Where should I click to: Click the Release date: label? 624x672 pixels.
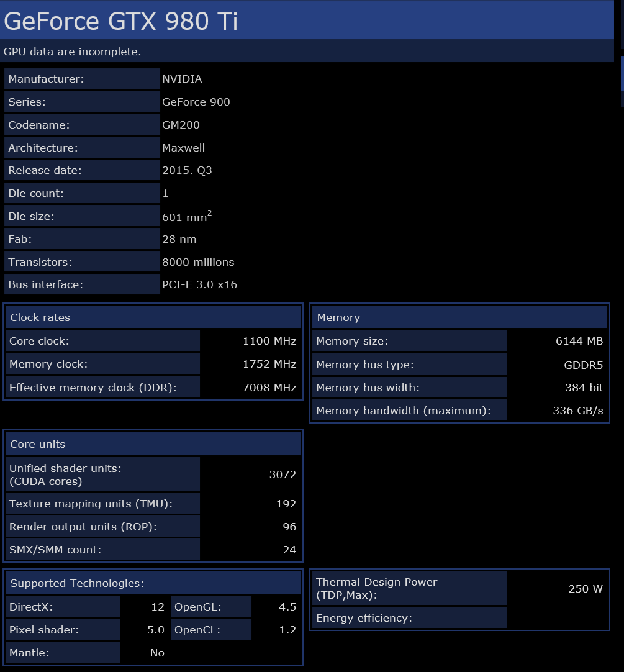[83, 170]
